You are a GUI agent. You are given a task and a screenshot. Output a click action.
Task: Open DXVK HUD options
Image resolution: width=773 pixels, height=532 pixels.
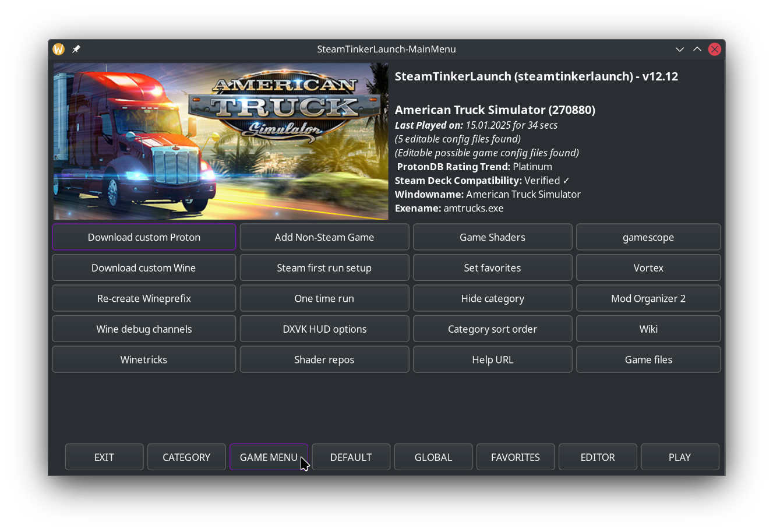pos(324,329)
